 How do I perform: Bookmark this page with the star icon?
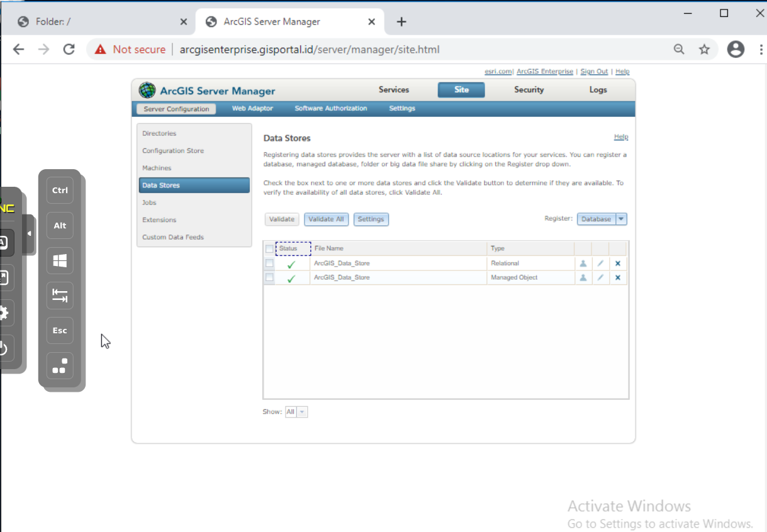704,50
